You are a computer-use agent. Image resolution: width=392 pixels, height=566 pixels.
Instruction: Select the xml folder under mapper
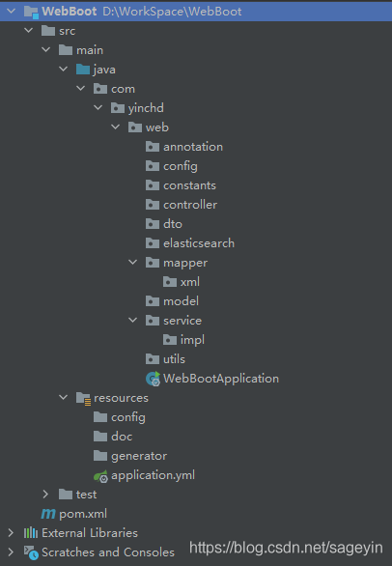(182, 282)
